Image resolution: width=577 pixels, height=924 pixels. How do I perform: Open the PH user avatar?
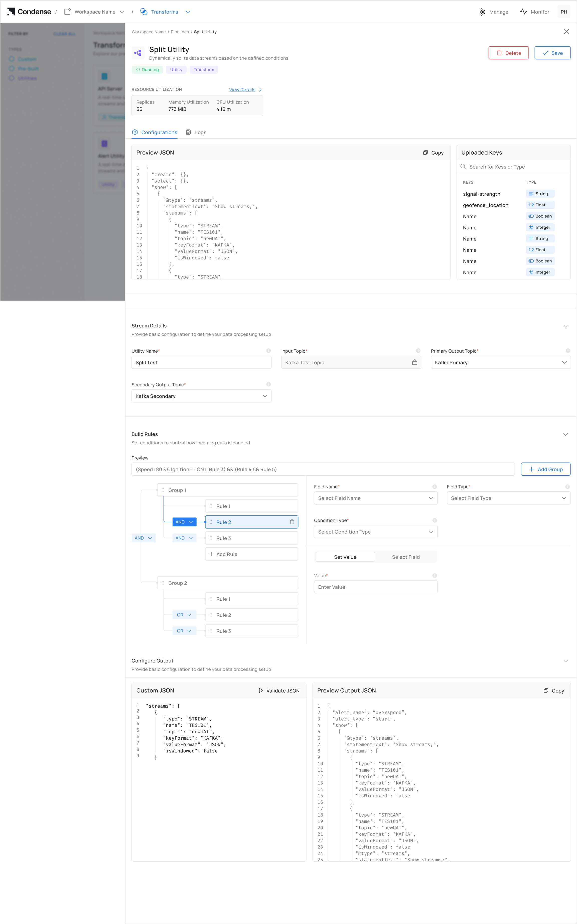(564, 12)
